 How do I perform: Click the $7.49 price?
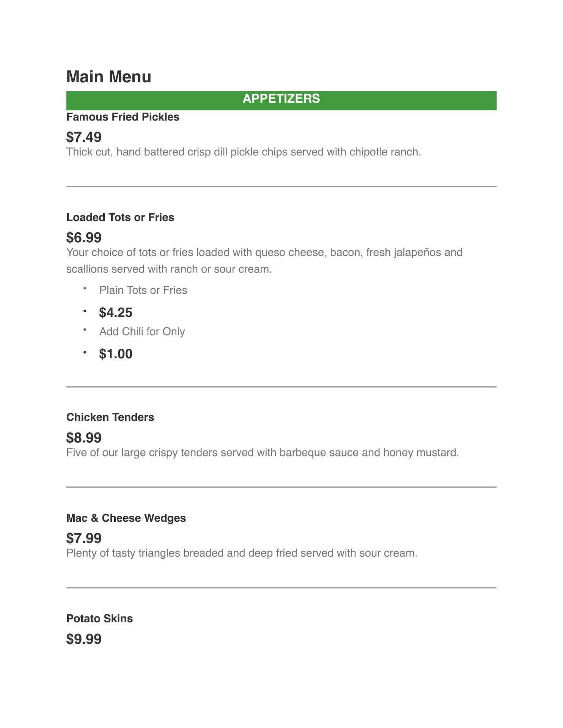point(84,137)
